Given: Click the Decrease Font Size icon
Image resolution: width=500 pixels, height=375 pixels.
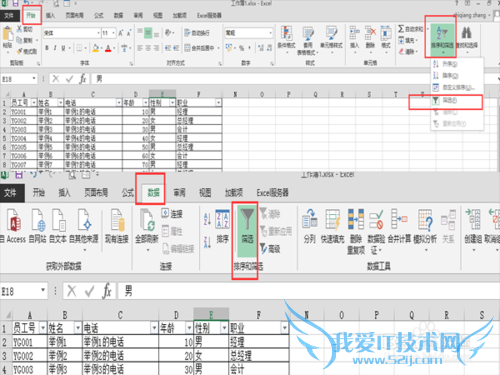Looking at the screenshot, I should pos(129,33).
